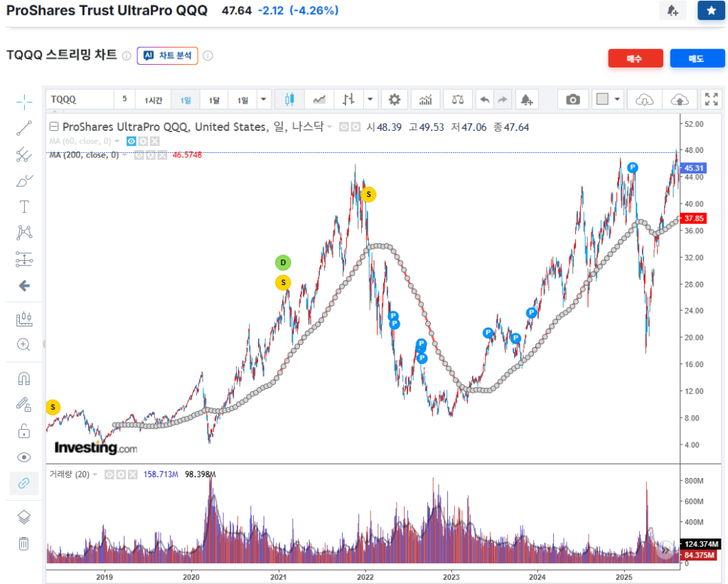Toggle the lock all drawings icon
The image size is (728, 584).
24,431
